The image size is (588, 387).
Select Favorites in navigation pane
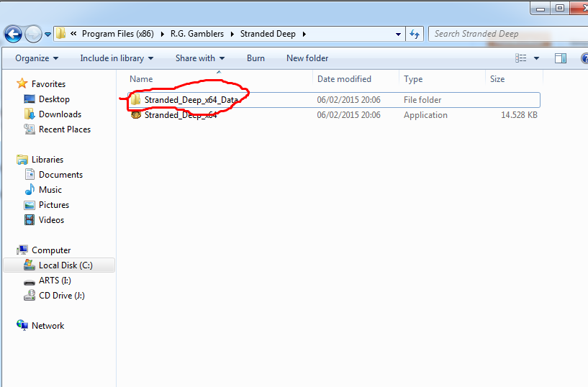tap(48, 84)
